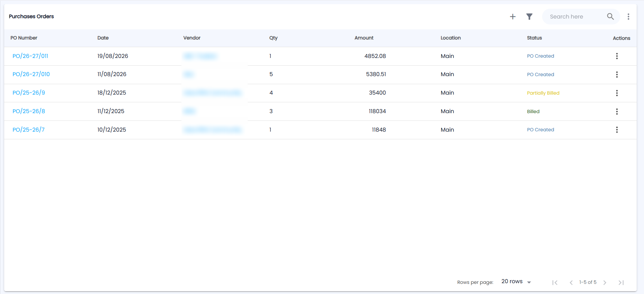
Task: Click the 1-5 of 5 pagination text
Action: pyautogui.click(x=588, y=282)
